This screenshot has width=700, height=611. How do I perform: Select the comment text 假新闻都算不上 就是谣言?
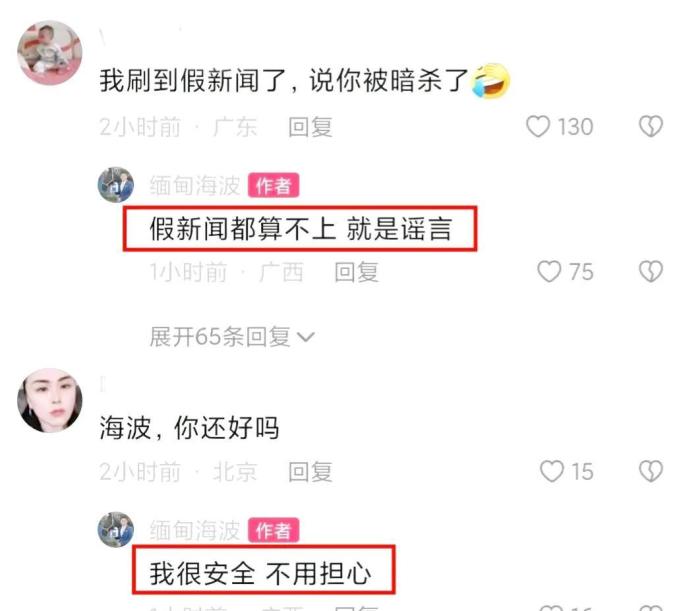tap(301, 229)
